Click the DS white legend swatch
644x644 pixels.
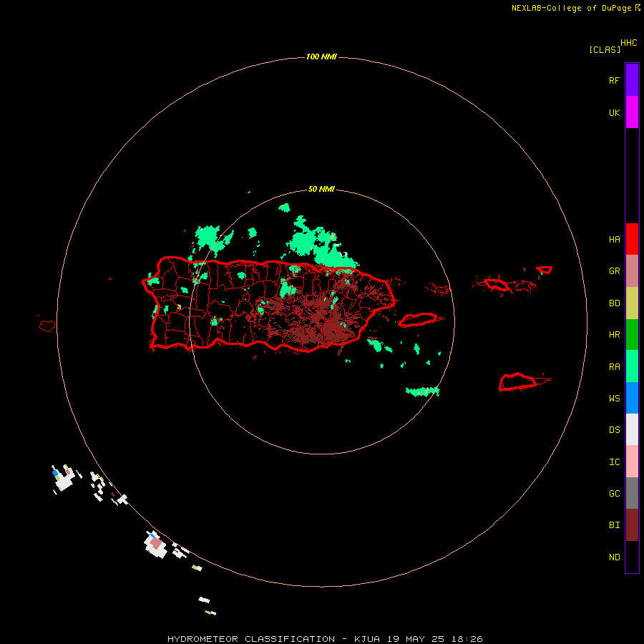[632, 429]
